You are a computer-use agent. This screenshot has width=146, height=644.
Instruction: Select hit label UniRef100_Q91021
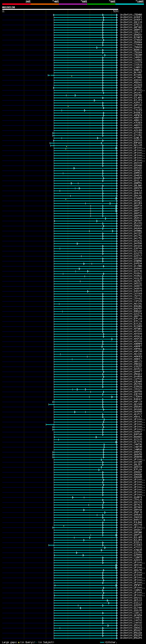pos(131,598)
